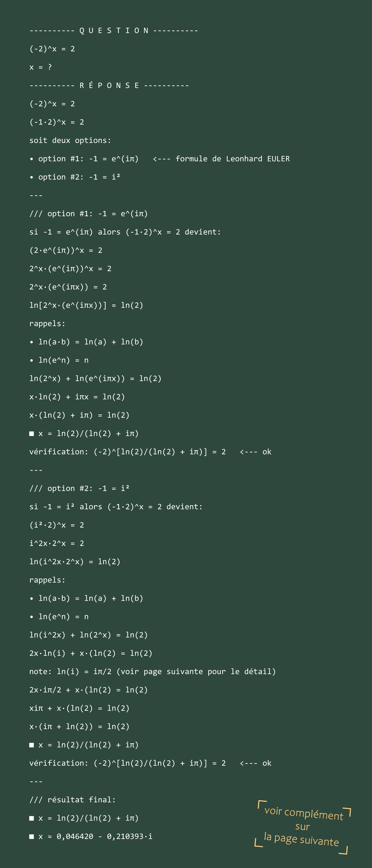Click the line '(2·e^(iπ))^x = 2'

pyautogui.click(x=66, y=250)
